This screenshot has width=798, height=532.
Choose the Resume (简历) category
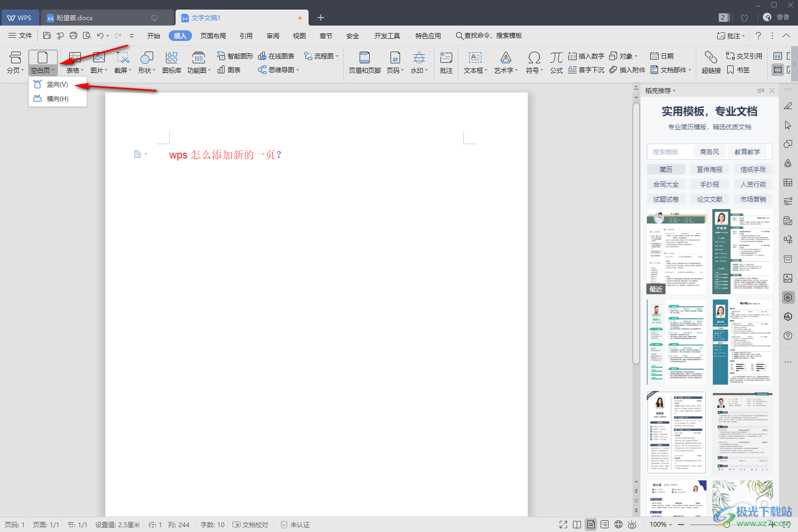[x=666, y=169]
